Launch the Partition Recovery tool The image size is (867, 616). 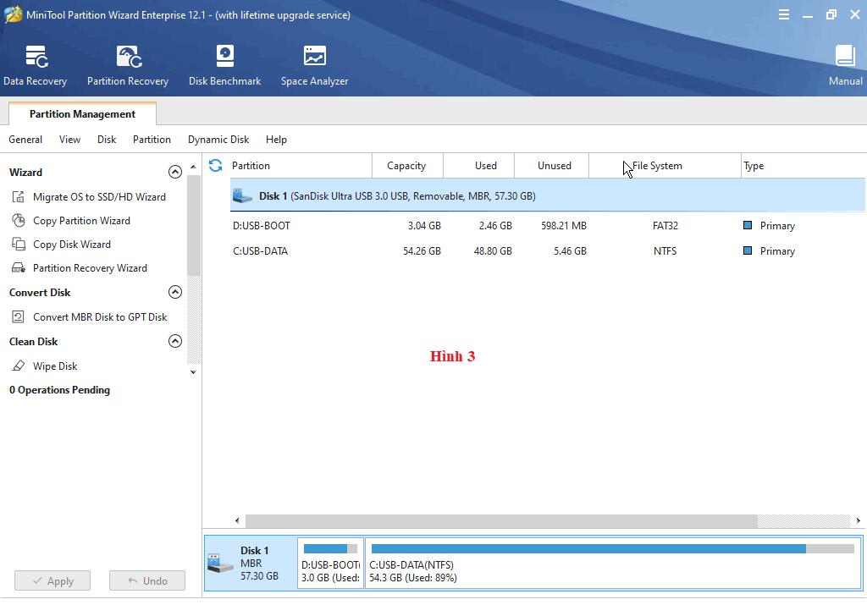128,66
